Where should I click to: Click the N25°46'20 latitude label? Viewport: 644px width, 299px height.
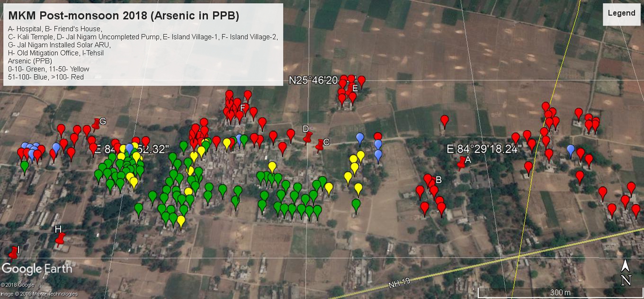(313, 80)
